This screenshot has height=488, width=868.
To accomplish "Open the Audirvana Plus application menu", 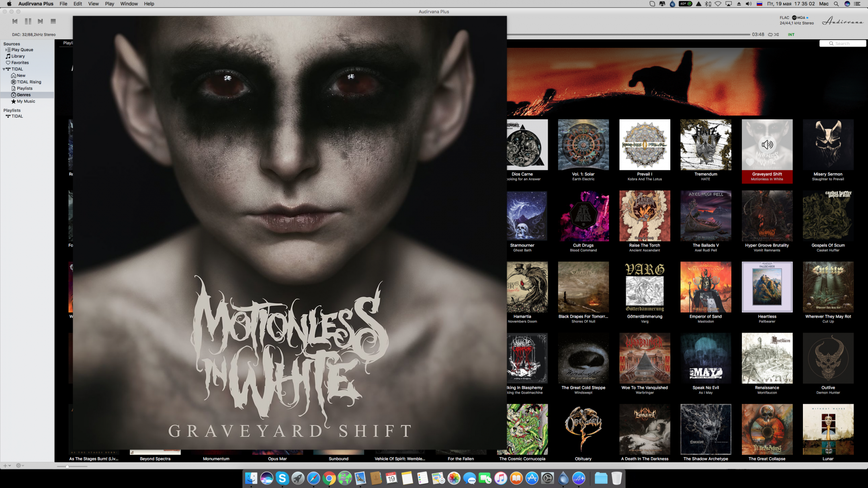I will (36, 4).
